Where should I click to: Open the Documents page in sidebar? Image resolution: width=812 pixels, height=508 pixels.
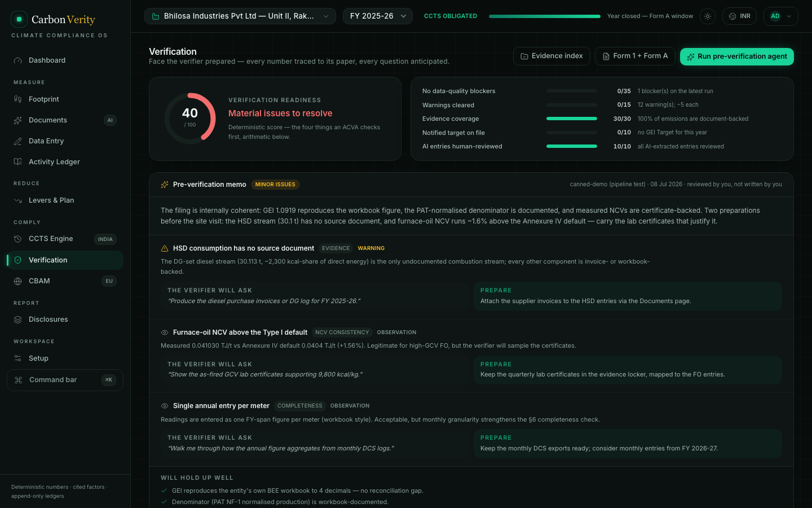tap(65, 120)
